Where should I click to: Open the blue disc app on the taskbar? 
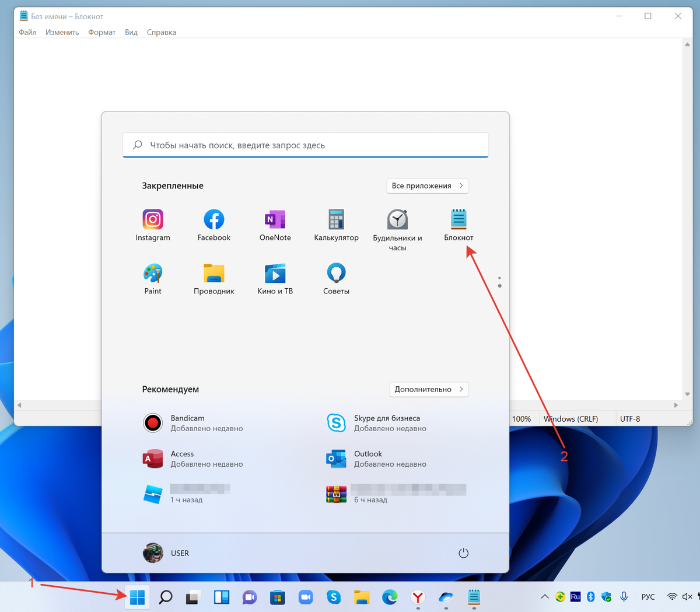446,597
